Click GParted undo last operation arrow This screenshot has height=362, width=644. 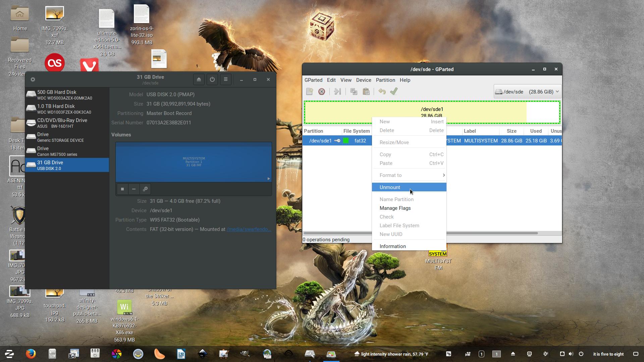pos(382,92)
